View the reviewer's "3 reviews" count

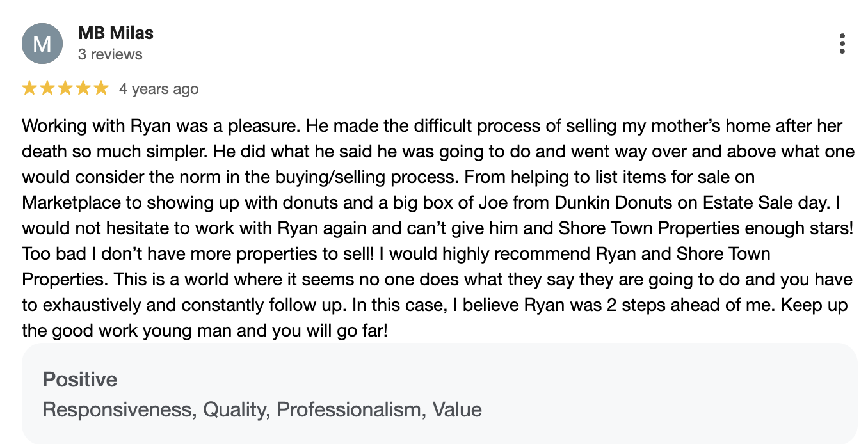[x=110, y=54]
